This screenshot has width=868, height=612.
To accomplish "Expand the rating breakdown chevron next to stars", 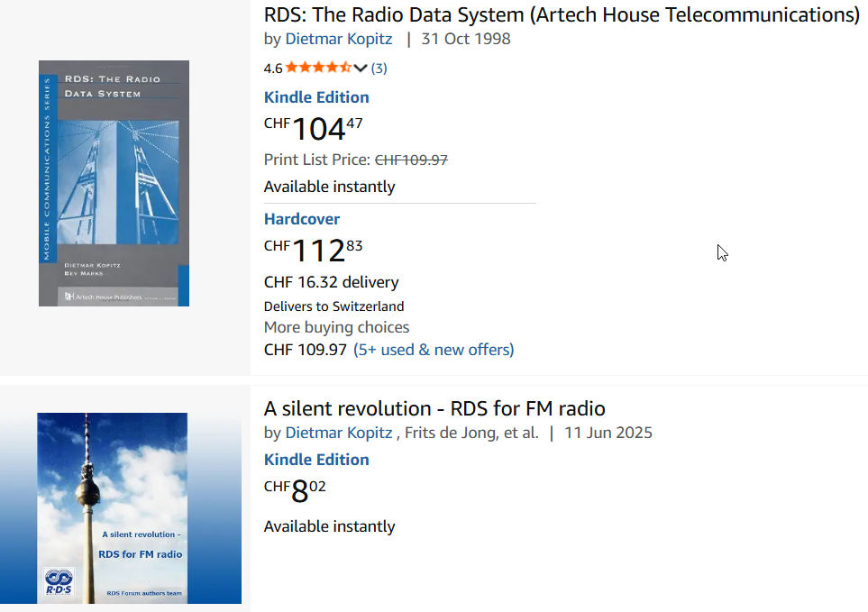I will 361,69.
